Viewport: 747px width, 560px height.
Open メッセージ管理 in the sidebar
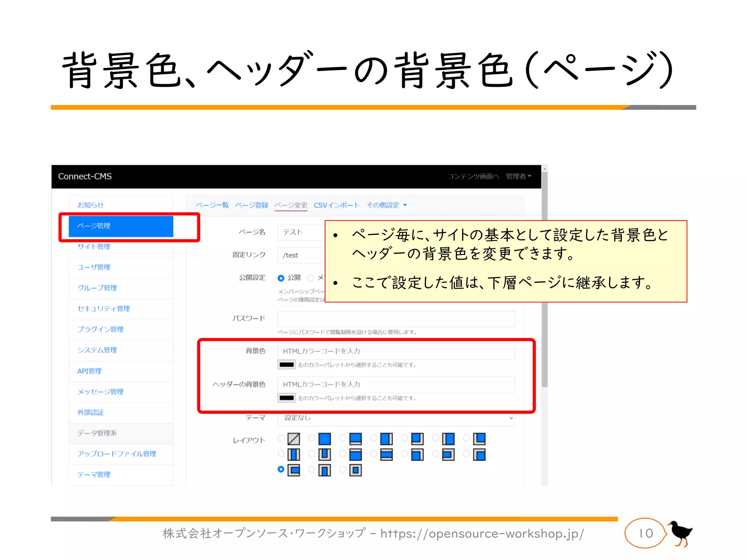click(x=121, y=392)
